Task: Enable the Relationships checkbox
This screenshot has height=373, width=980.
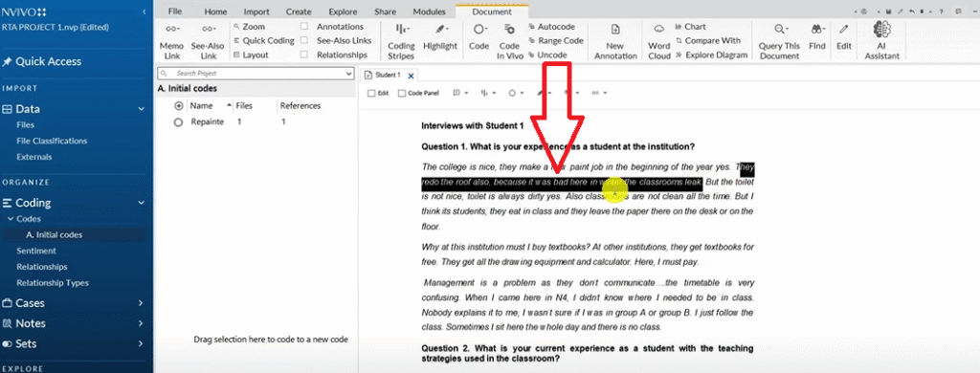Action: pyautogui.click(x=304, y=55)
